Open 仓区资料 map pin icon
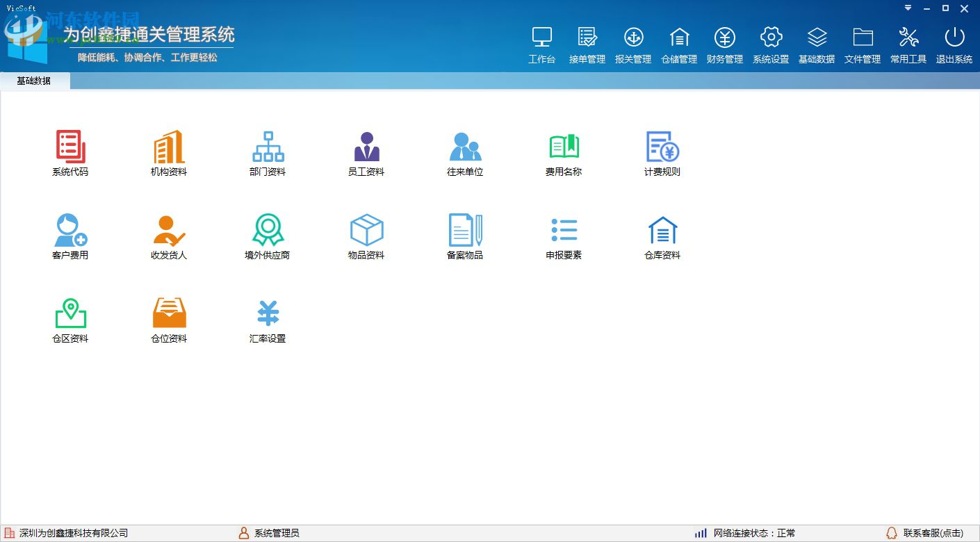This screenshot has height=542, width=980. coord(70,313)
